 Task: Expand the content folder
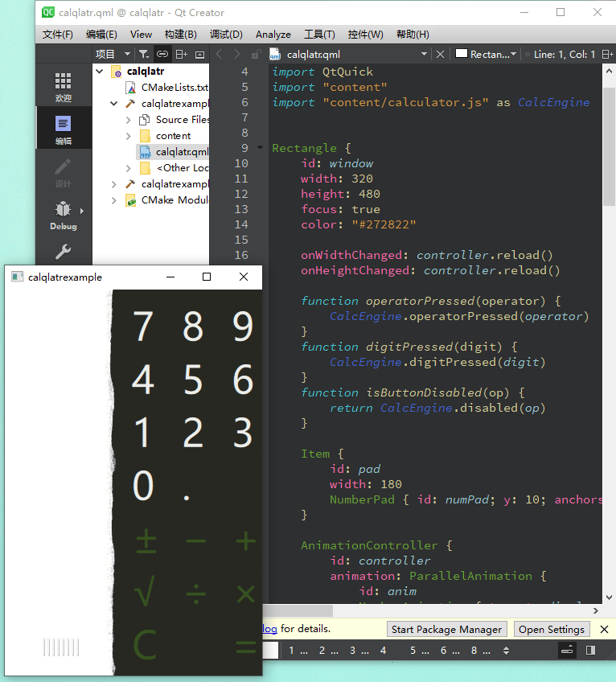[x=129, y=136]
